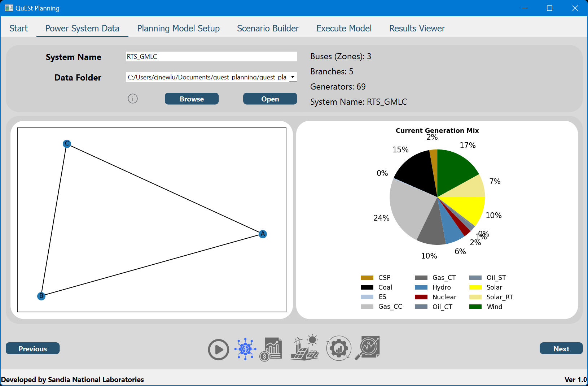Click the Current Generation Mix title
The image size is (588, 386).
pos(437,130)
